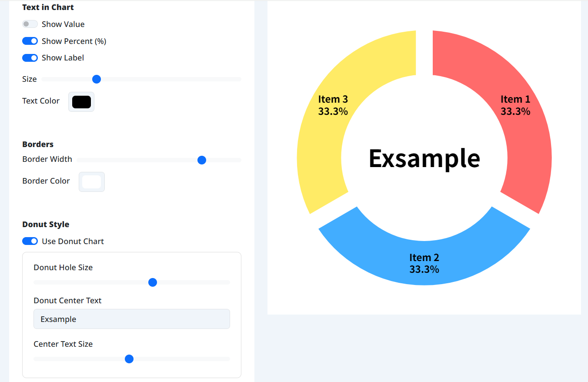Disable the Show Percent (%) toggle
The image size is (588, 382).
[x=30, y=41]
